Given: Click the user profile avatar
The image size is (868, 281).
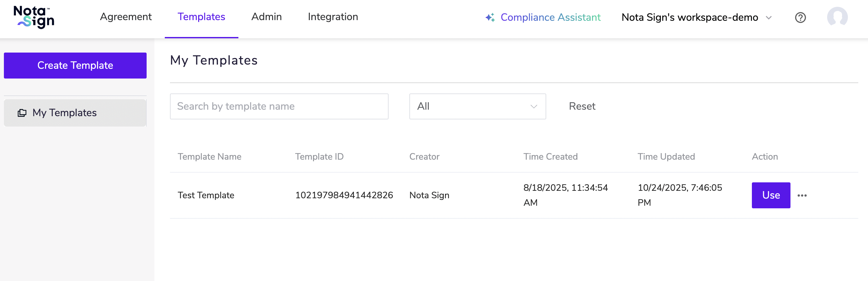Looking at the screenshot, I should click(x=837, y=17).
